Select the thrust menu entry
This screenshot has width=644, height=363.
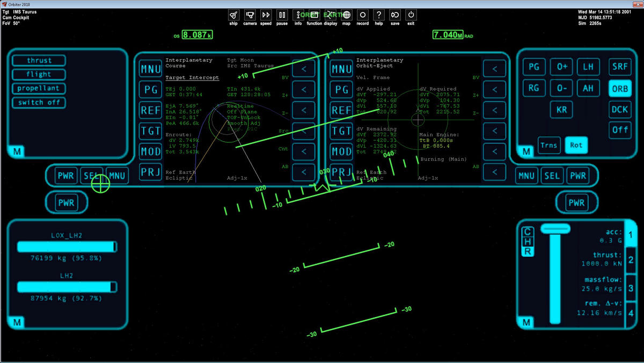point(39,61)
